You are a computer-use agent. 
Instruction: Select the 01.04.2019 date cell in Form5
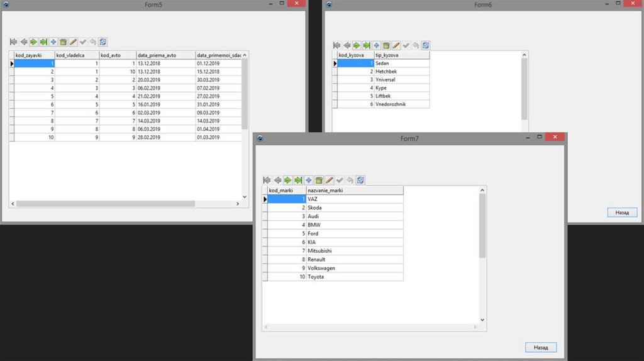[218, 129]
